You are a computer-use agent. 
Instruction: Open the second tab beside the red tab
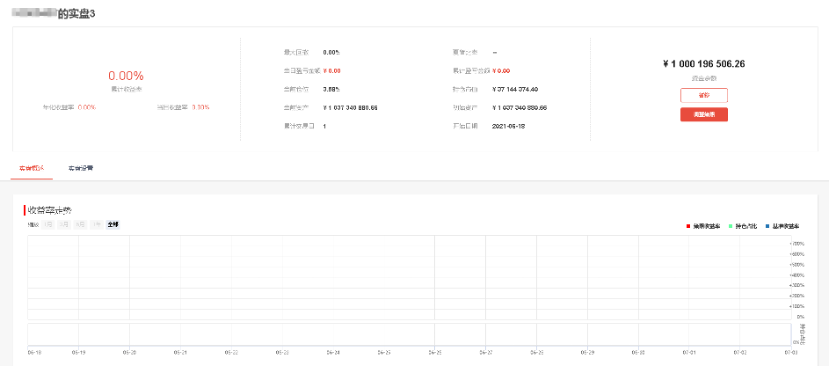click(x=80, y=168)
